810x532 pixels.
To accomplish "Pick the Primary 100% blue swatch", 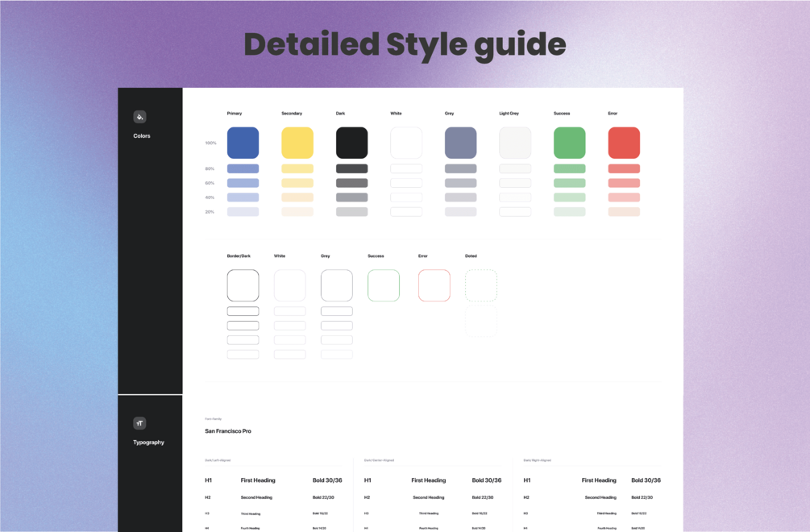I will [243, 143].
